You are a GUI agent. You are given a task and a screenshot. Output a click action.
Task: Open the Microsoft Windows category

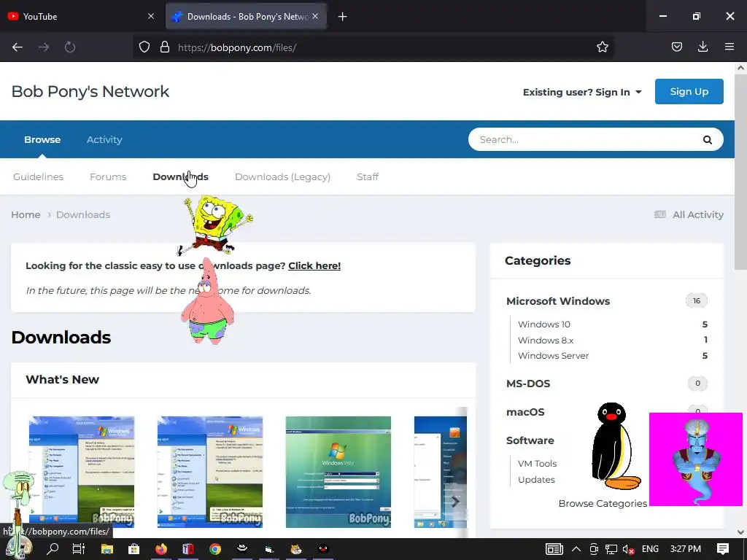pos(558,301)
